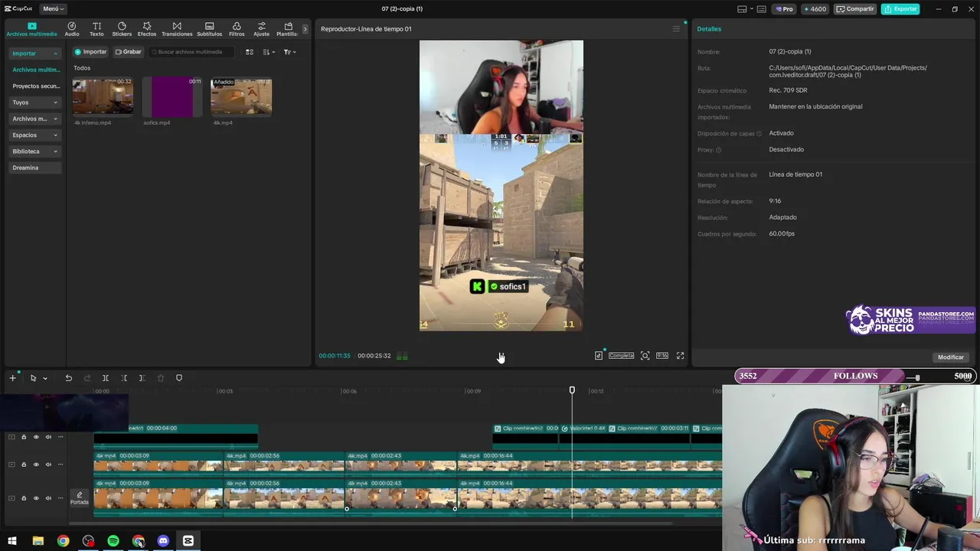Open the Ajuste panel
The width and height of the screenshot is (980, 551).
pyautogui.click(x=262, y=29)
